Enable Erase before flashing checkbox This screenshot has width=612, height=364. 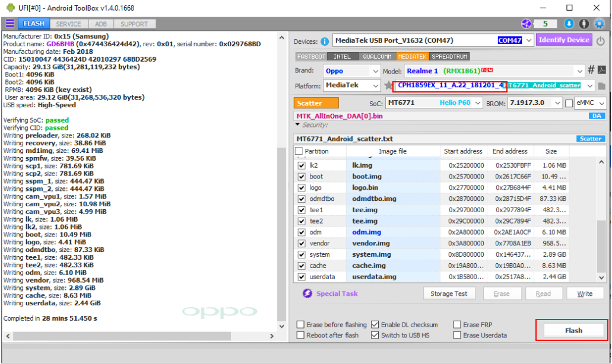300,325
